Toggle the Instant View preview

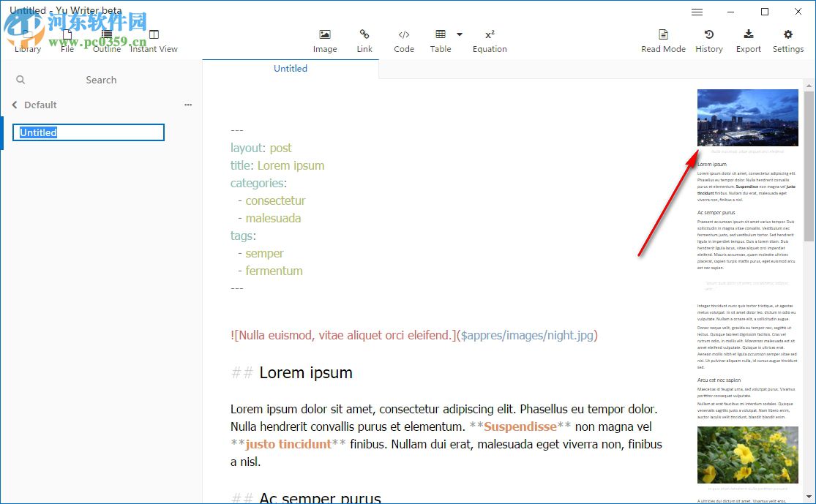click(x=154, y=39)
